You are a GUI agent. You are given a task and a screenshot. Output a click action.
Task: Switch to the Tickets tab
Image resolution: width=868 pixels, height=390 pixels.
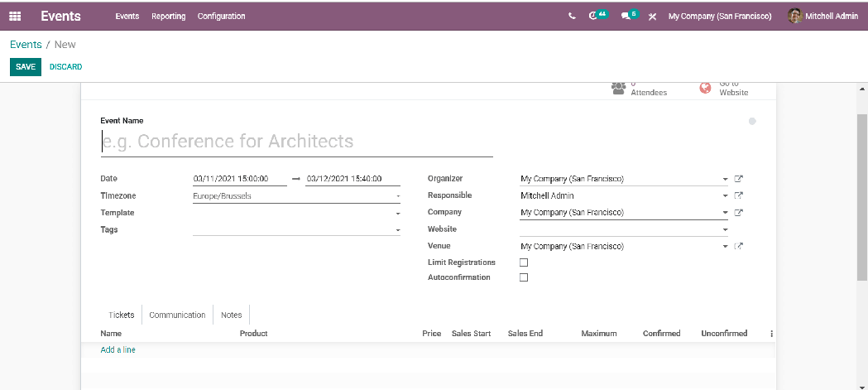[122, 315]
